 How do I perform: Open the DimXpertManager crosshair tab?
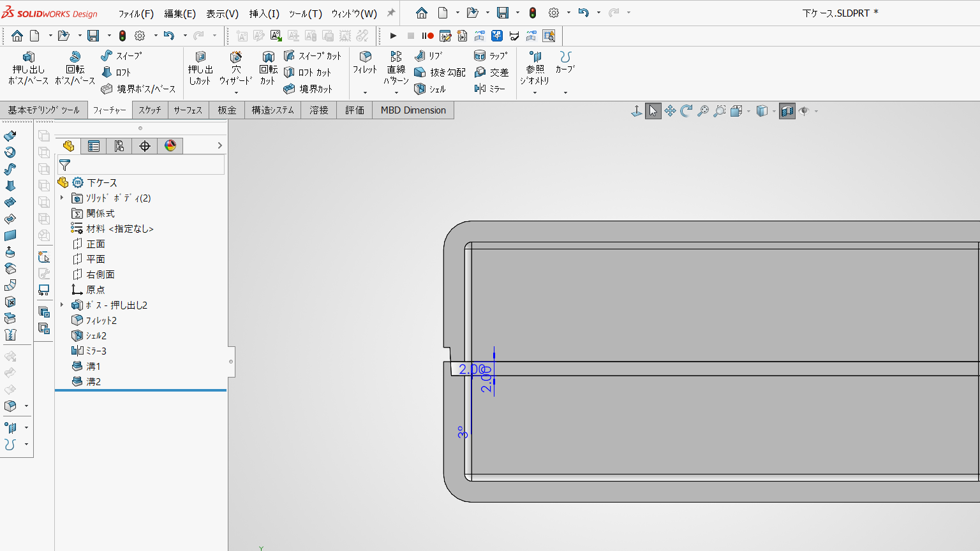click(145, 146)
